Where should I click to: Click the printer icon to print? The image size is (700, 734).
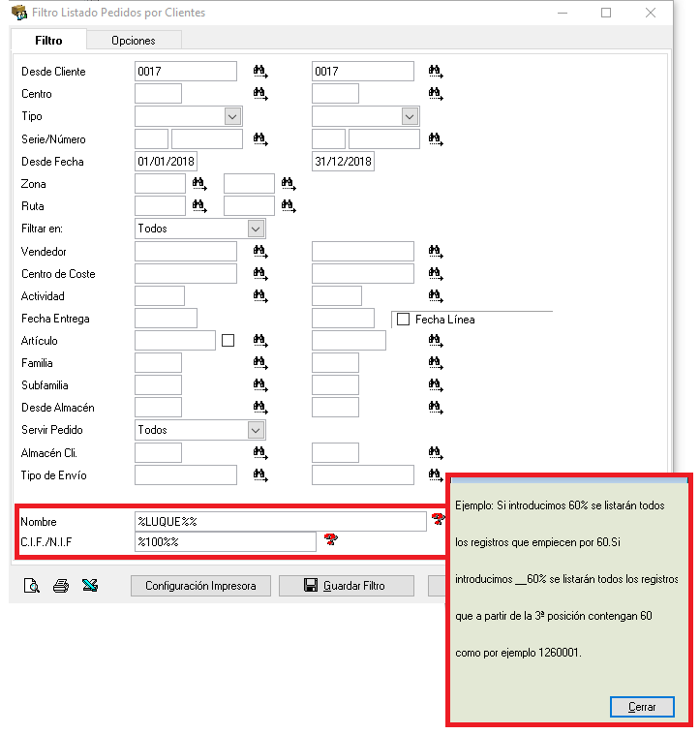click(61, 586)
